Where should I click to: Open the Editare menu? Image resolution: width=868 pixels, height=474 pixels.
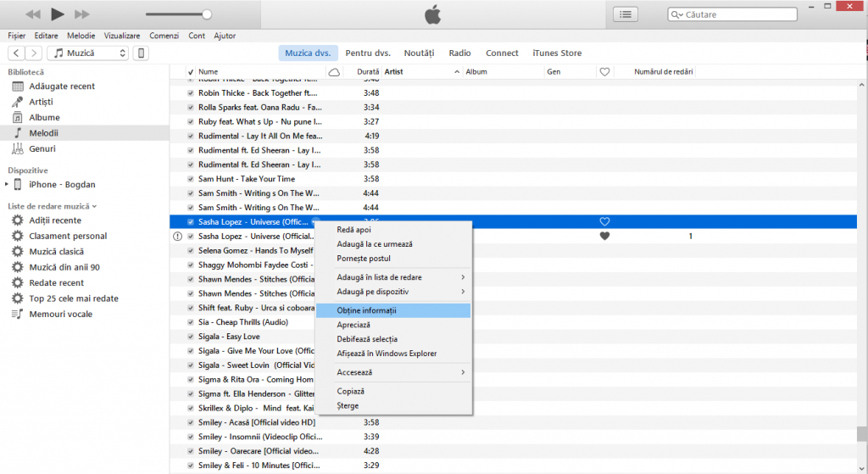pos(46,36)
